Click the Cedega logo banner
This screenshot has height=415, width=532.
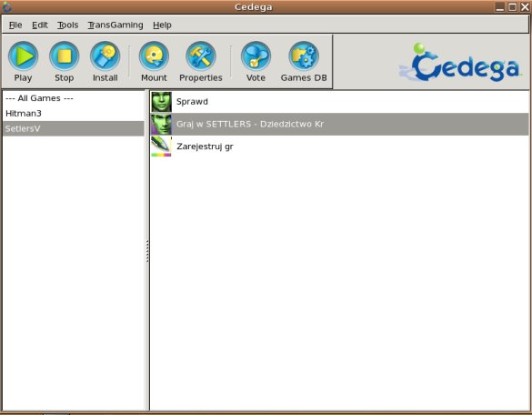pyautogui.click(x=460, y=63)
